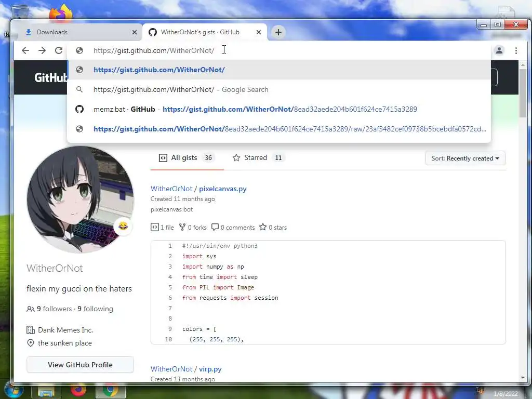The width and height of the screenshot is (532, 399).
Task: Click the 0 comments link
Action: (x=233, y=228)
